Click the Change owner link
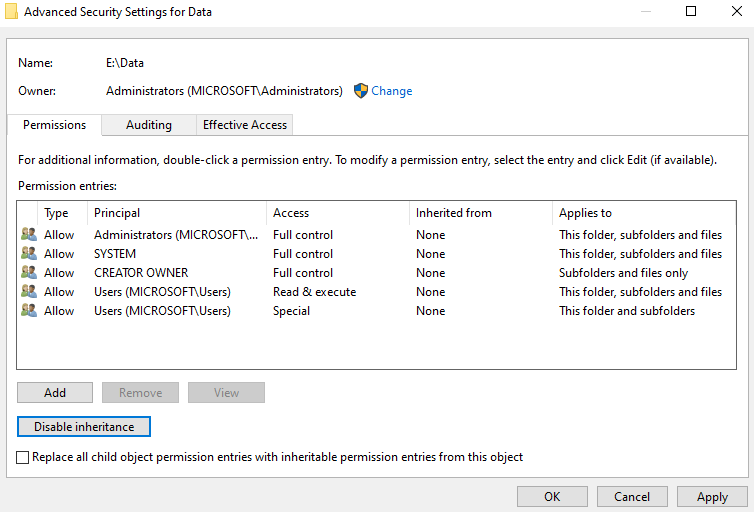The image size is (754, 512). 391,91
